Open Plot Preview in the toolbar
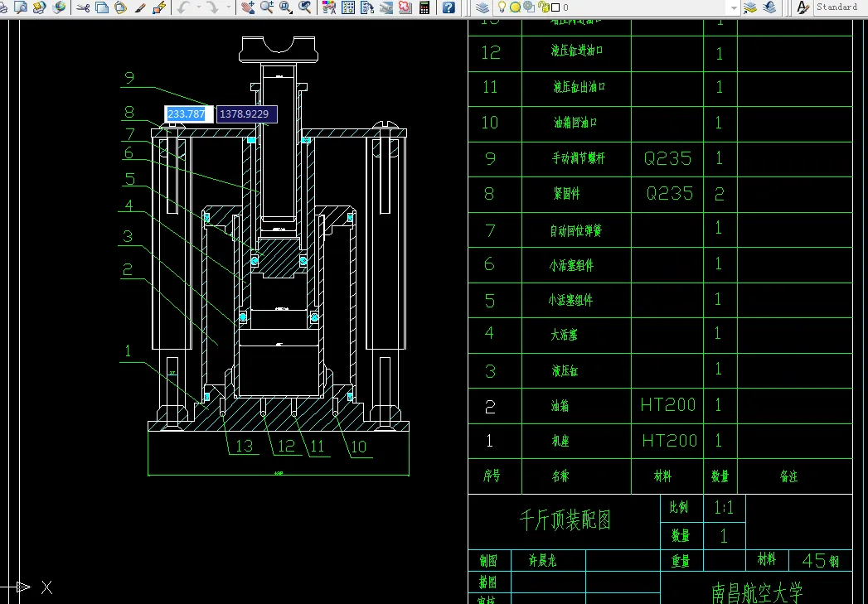This screenshot has height=604, width=868. coord(21,7)
